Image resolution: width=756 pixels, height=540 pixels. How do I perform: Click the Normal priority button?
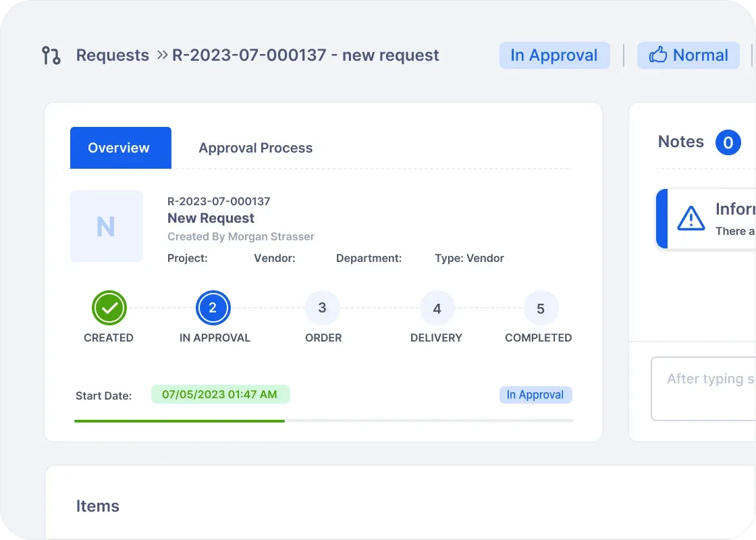pos(688,55)
